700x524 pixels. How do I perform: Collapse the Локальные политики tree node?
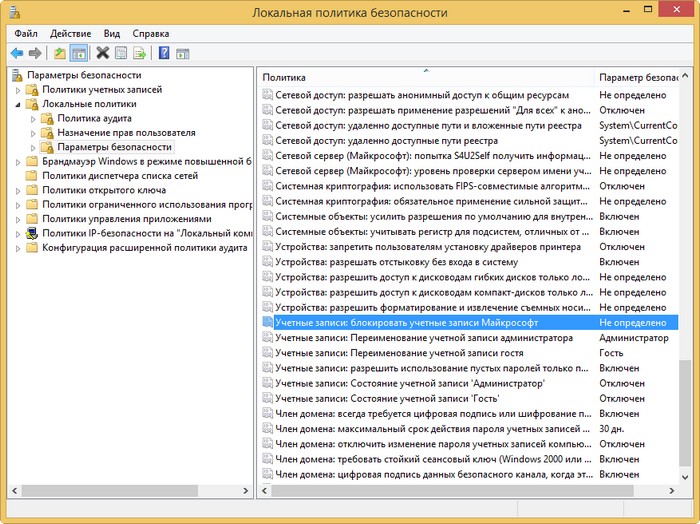(x=18, y=104)
